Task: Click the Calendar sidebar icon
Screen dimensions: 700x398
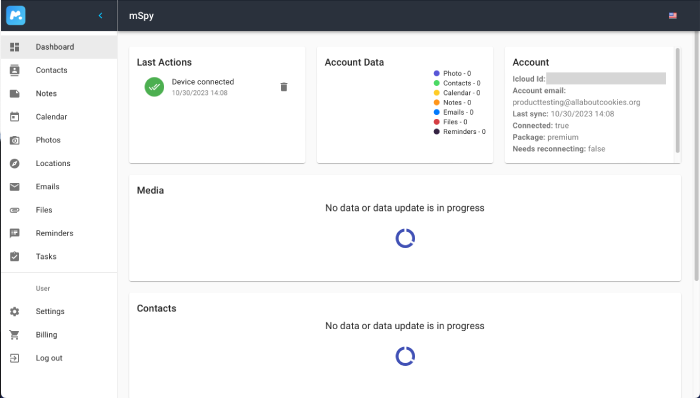Action: pos(15,116)
